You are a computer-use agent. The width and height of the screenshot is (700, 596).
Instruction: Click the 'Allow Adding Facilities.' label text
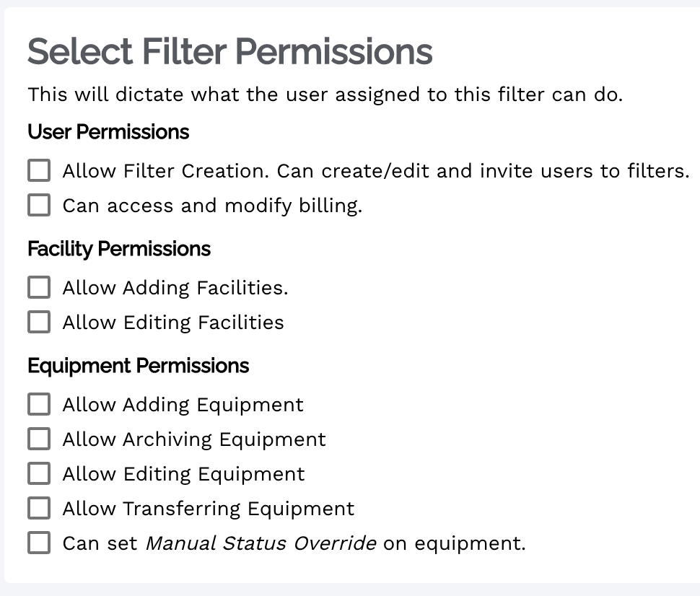pos(175,287)
